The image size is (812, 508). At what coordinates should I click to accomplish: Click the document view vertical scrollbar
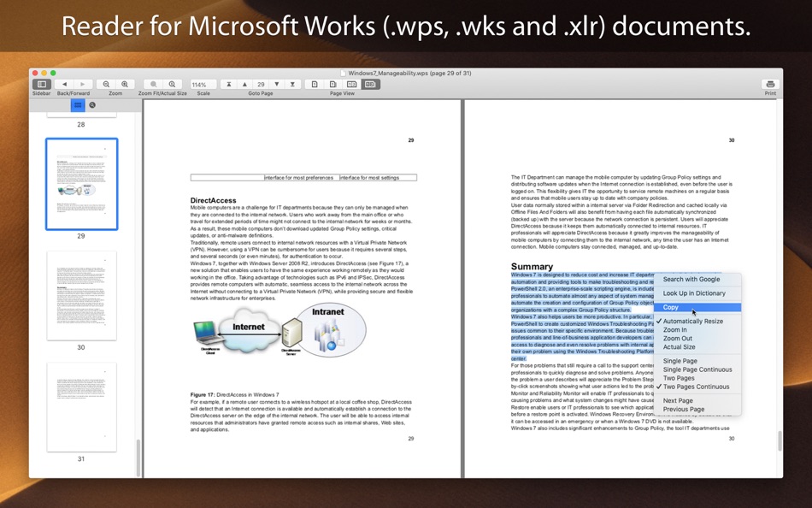[780, 441]
